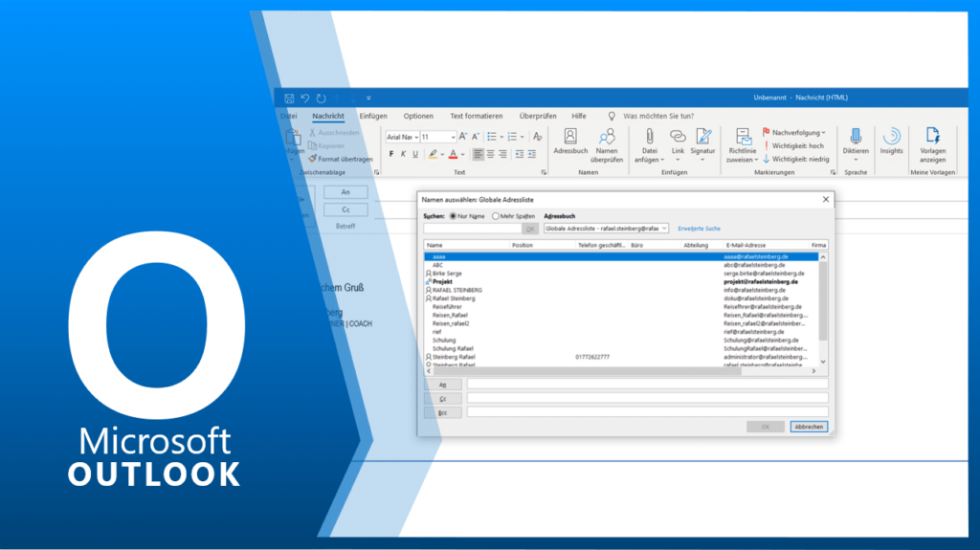The height and width of the screenshot is (550, 980).
Task: Switch to the Einfügen ribbon tab
Action: point(373,116)
